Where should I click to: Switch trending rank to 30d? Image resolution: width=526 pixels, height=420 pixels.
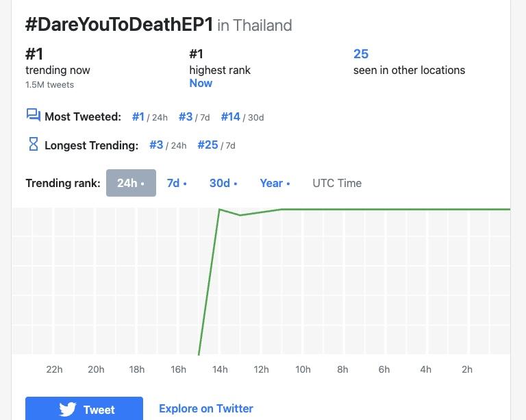point(223,183)
